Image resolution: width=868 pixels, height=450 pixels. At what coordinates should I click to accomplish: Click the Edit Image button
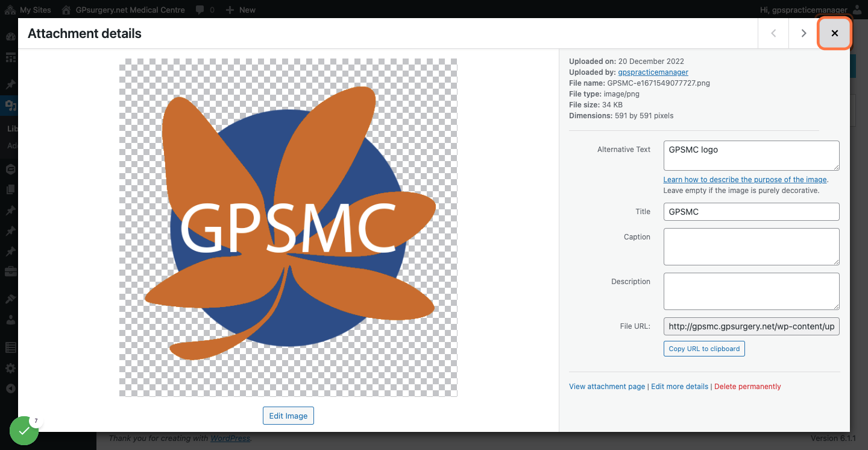tap(288, 416)
